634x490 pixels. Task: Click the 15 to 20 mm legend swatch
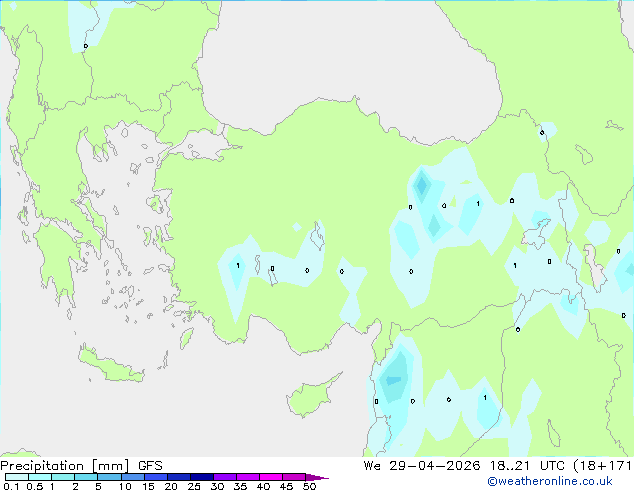point(155,477)
